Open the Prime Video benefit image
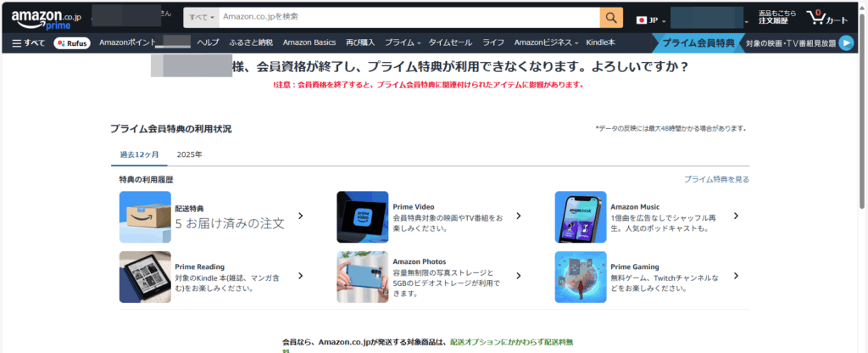This screenshot has height=353, width=868. tap(362, 217)
